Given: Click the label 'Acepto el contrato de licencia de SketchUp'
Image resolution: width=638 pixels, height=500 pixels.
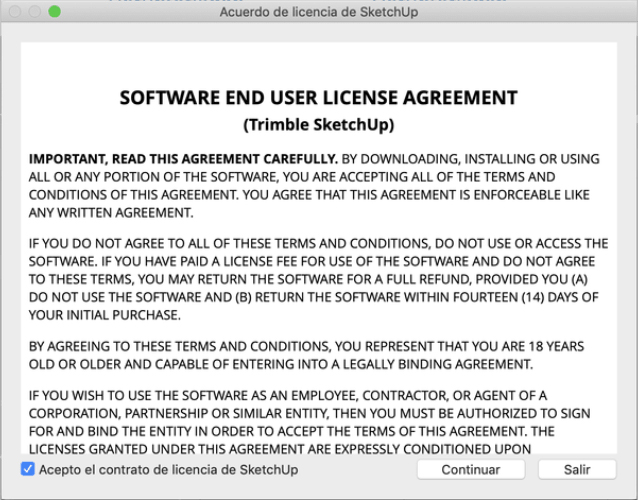Looking at the screenshot, I should coord(168,469).
